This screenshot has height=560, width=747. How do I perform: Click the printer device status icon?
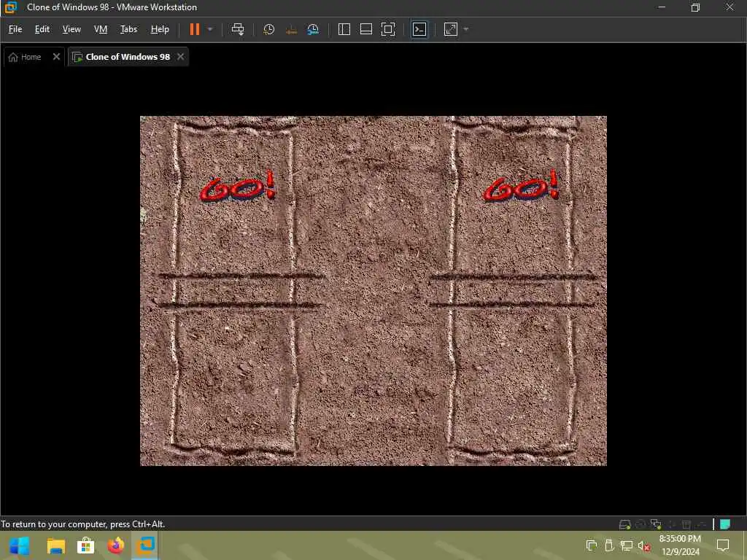click(686, 524)
